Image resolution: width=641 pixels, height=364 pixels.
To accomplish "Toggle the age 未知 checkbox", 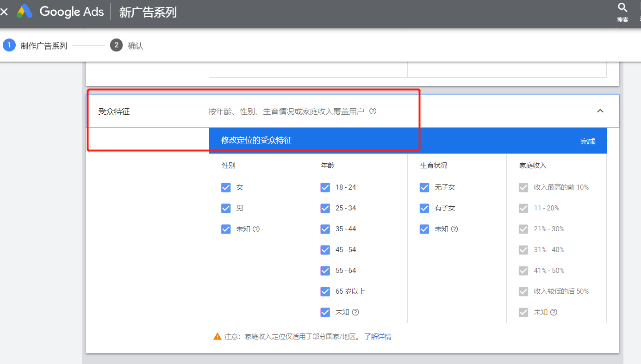I will [325, 312].
